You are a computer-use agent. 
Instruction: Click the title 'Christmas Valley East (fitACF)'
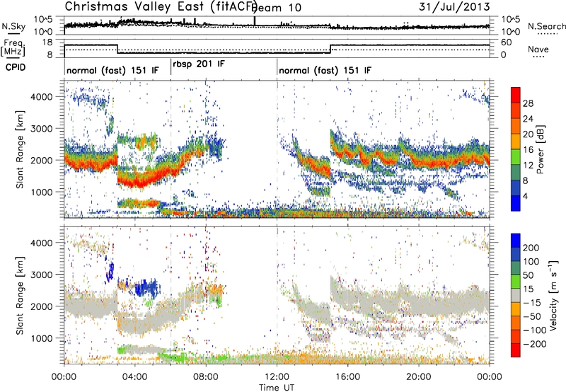point(161,7)
